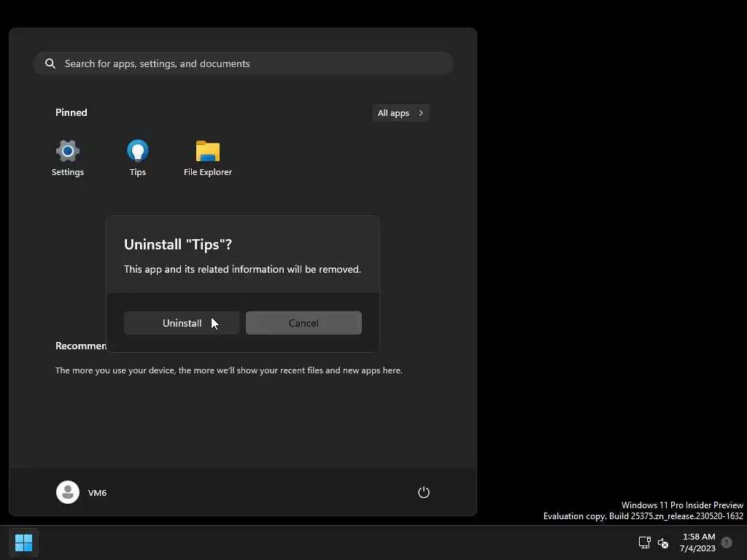The height and width of the screenshot is (560, 747).
Task: Click the 7/4/2023 date in taskbar
Action: point(697,548)
